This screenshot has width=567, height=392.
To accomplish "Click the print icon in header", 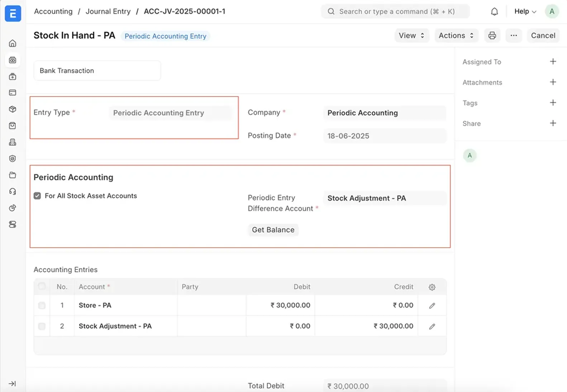I will (492, 35).
